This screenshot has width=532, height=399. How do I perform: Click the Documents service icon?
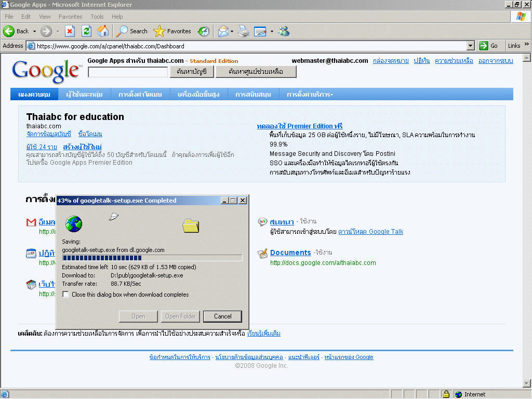[262, 253]
